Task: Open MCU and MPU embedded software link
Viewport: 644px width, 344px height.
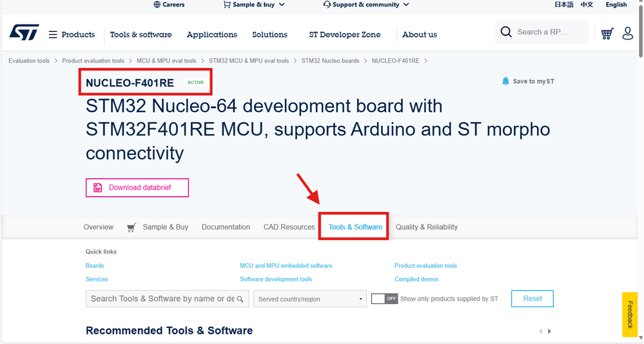Action: tap(286, 265)
